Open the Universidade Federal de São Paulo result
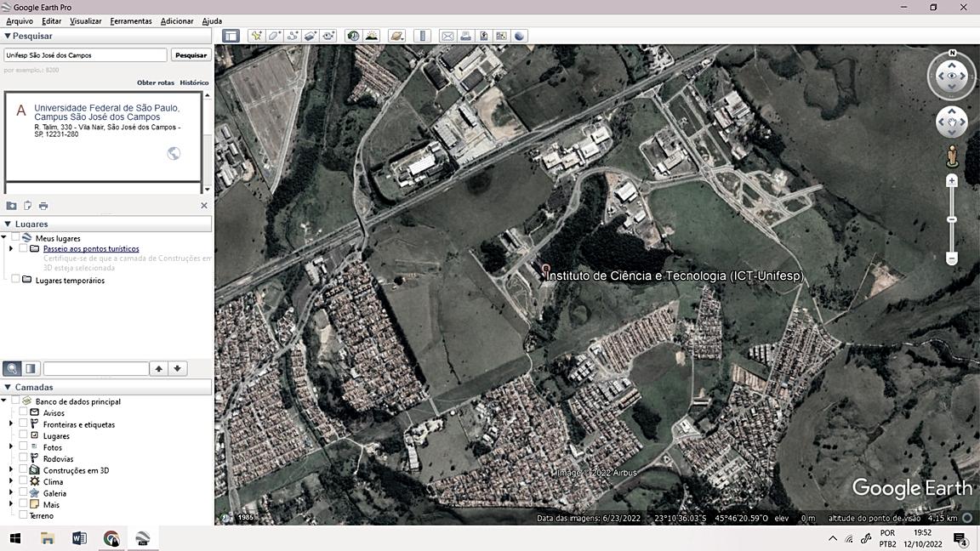 107,112
